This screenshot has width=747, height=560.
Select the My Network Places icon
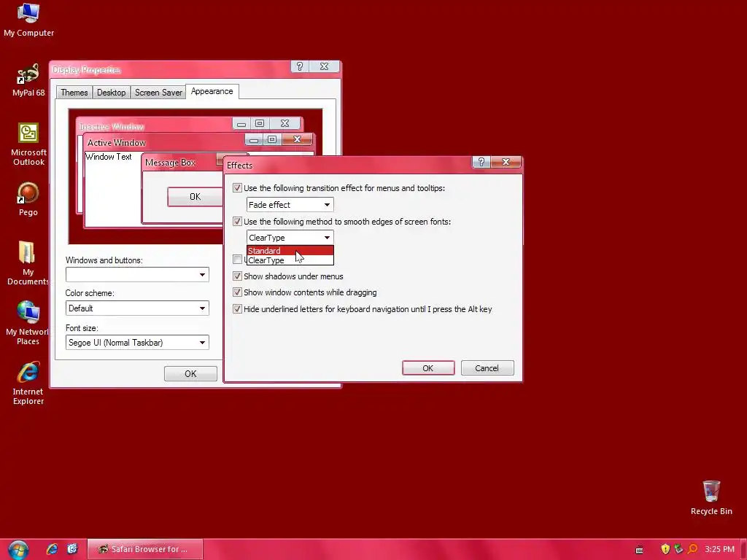coord(28,323)
